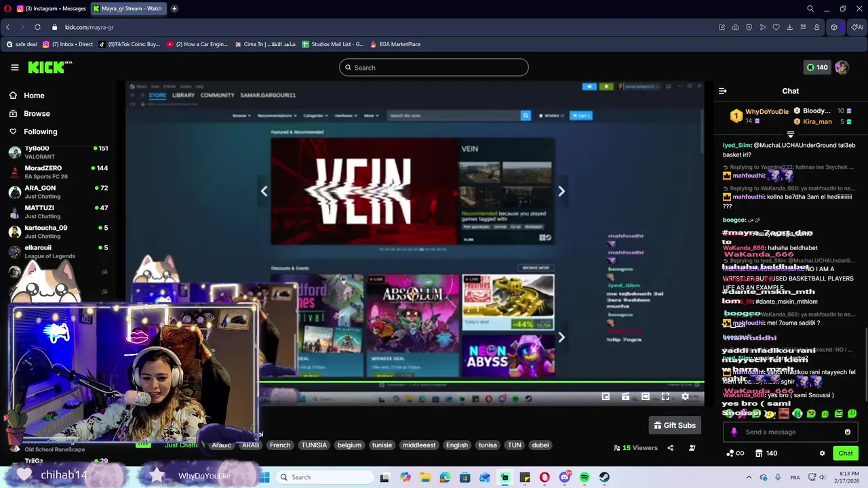The width and height of the screenshot is (868, 488).
Task: Open safe deal bookmark
Action: (x=22, y=44)
